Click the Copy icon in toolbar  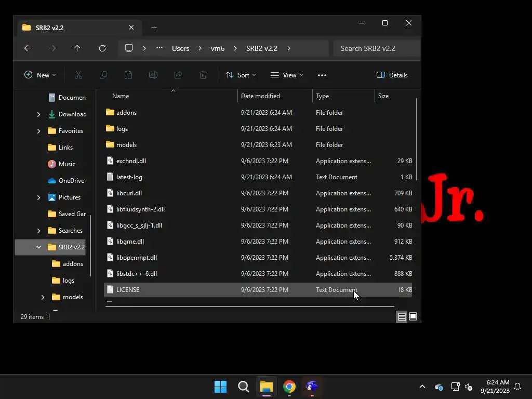pyautogui.click(x=103, y=75)
